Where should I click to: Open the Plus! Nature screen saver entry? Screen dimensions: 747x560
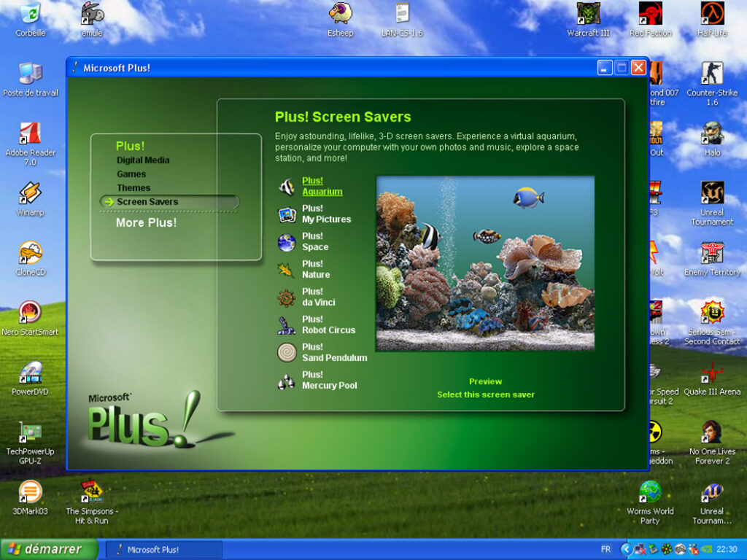pos(316,269)
